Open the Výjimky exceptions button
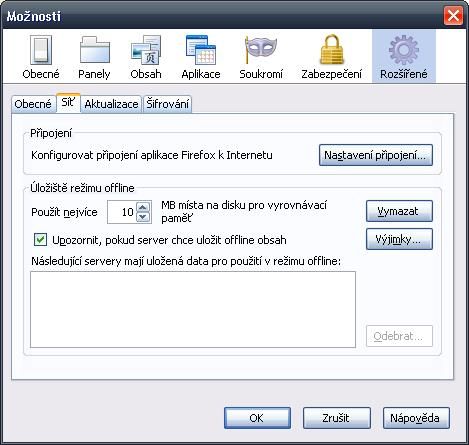This screenshot has height=445, width=469. (399, 239)
